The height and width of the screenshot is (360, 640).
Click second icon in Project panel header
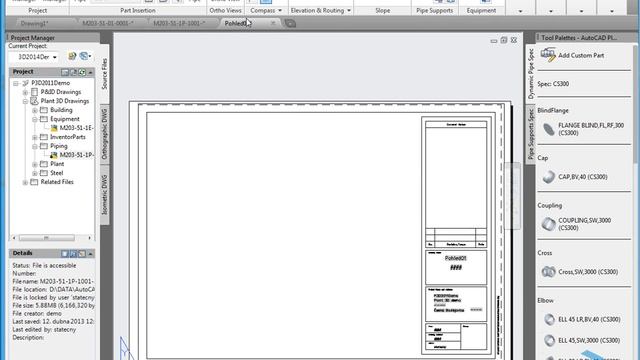pos(73,72)
